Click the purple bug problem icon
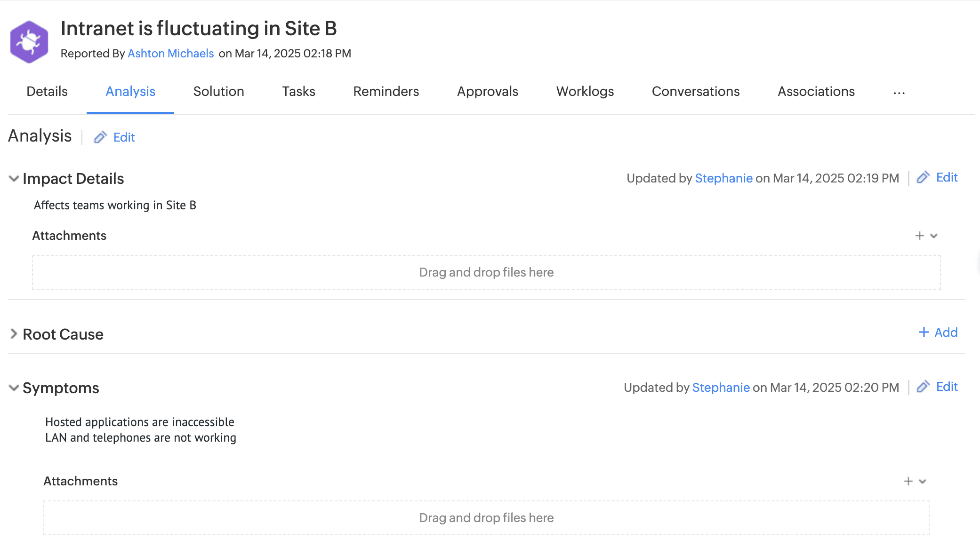Image resolution: width=980 pixels, height=555 pixels. pos(29,41)
